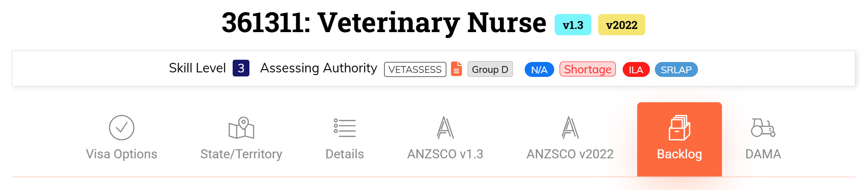Click the ANZSCO v2022 letter icon

[x=570, y=128]
